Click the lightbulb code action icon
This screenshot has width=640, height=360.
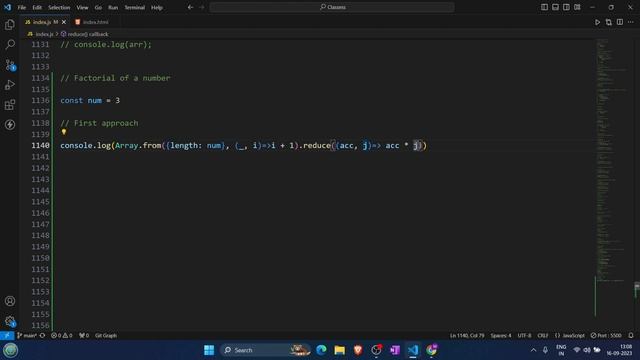[x=64, y=132]
